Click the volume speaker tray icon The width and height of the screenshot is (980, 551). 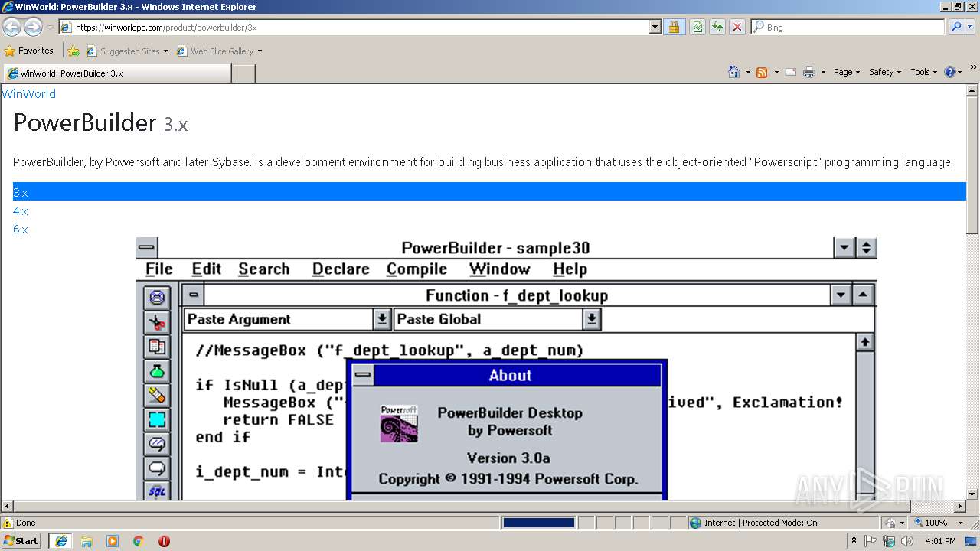coord(906,541)
